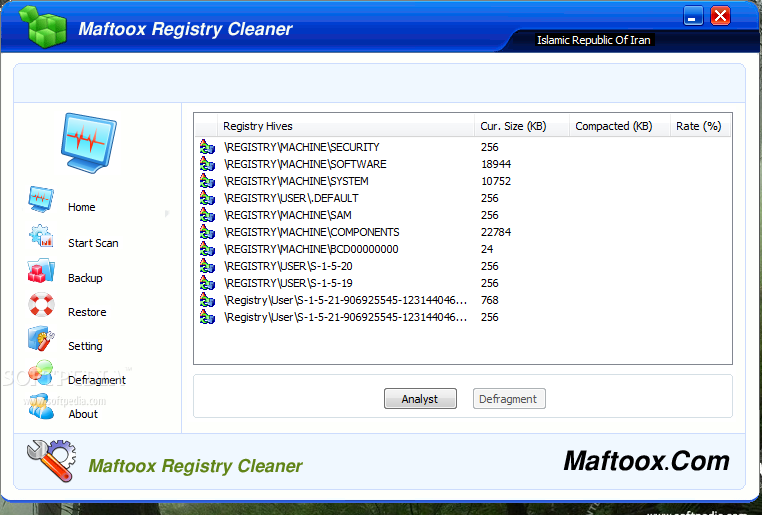Select the \REGISTRY\MACHINE\SECURITY row
Screen dimensions: 762x515
point(464,147)
